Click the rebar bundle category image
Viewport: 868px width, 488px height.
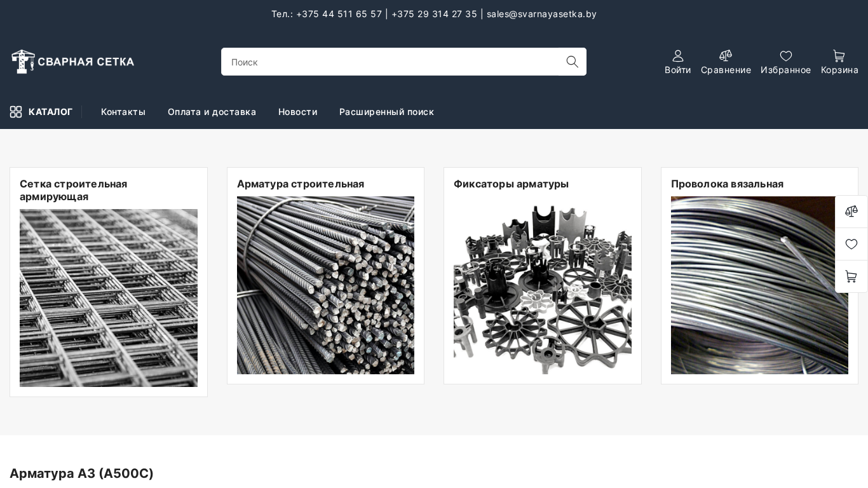click(x=325, y=285)
